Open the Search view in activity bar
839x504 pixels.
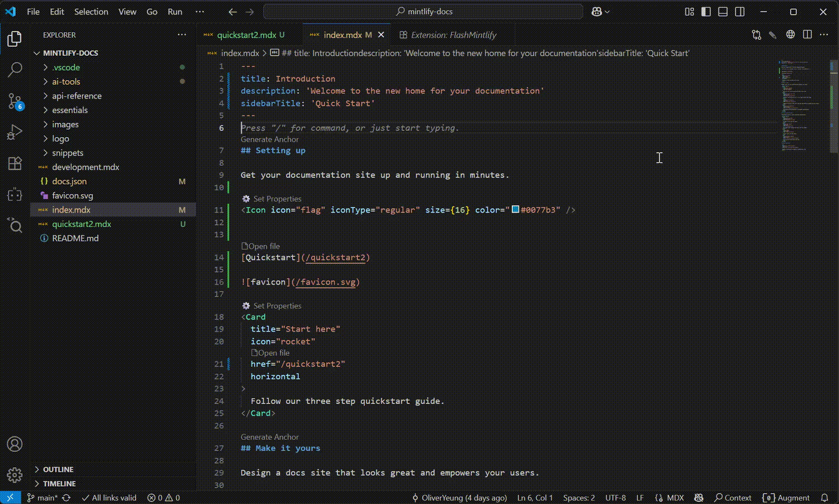pos(15,69)
